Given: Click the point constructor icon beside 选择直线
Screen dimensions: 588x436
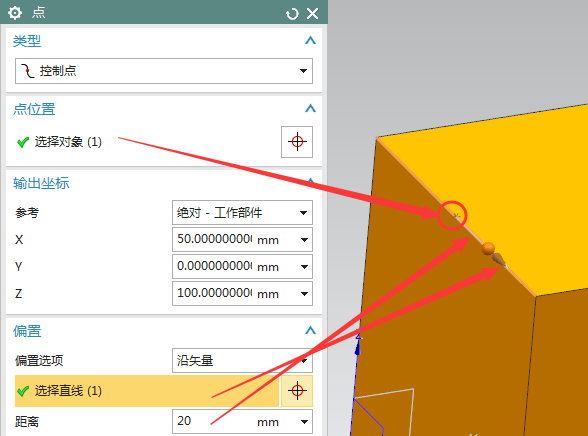Looking at the screenshot, I should click(297, 391).
